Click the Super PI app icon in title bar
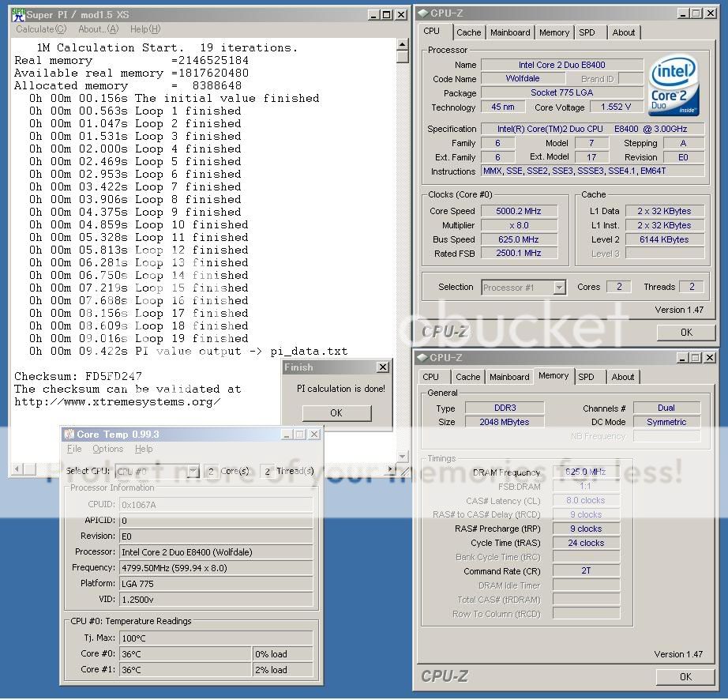 pos(18,14)
